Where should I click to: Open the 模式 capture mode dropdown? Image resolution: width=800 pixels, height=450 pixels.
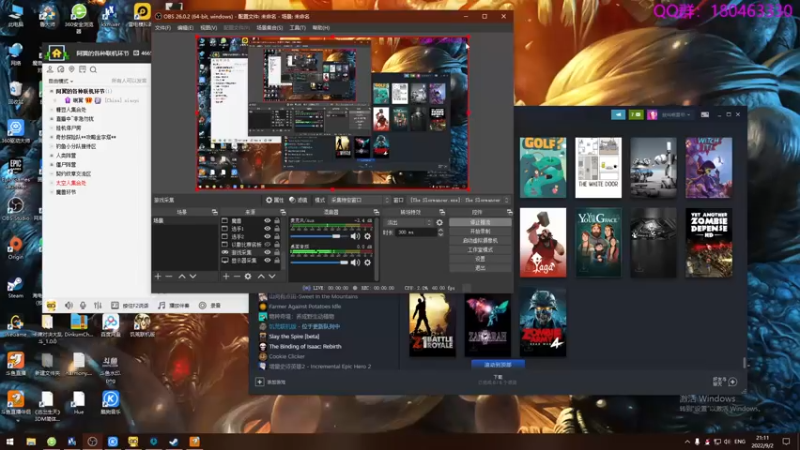pos(359,200)
